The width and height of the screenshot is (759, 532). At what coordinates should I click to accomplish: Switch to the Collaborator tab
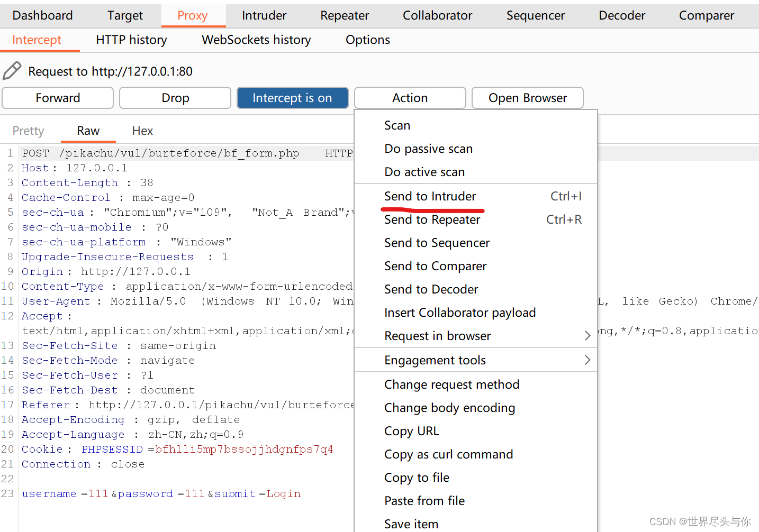click(x=437, y=15)
